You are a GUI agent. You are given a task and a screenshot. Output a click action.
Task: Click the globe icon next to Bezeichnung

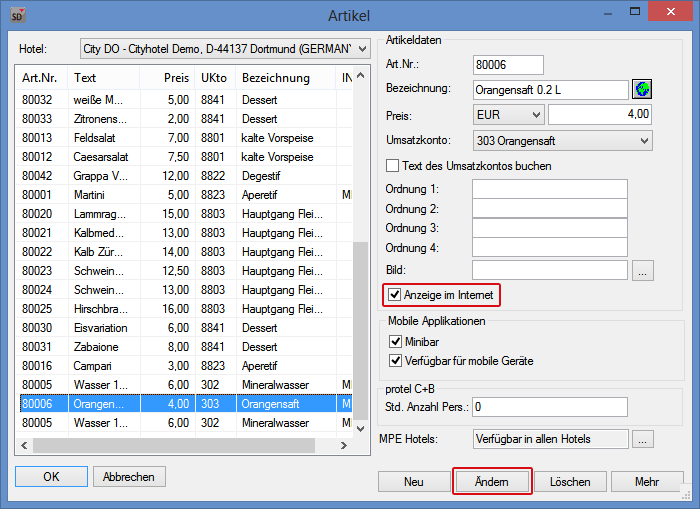pos(643,89)
